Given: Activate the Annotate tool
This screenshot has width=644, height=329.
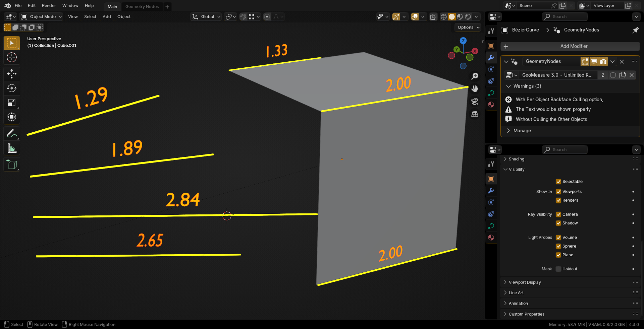Looking at the screenshot, I should pyautogui.click(x=12, y=133).
